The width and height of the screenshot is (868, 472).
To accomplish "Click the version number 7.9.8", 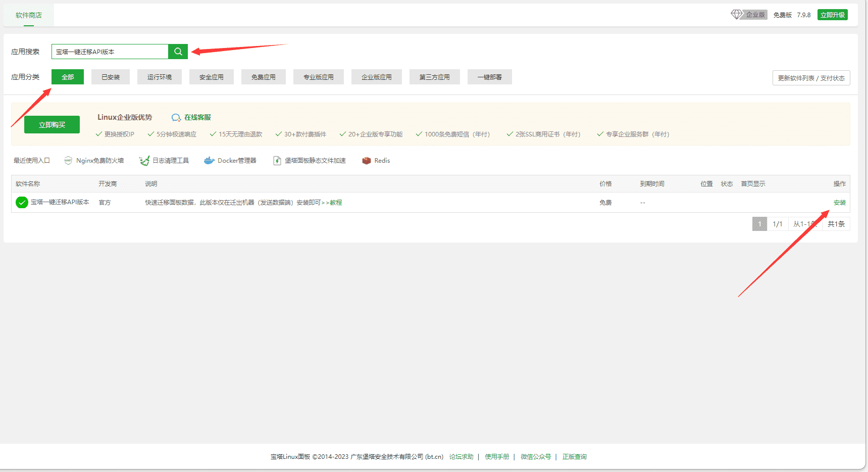I will [804, 15].
